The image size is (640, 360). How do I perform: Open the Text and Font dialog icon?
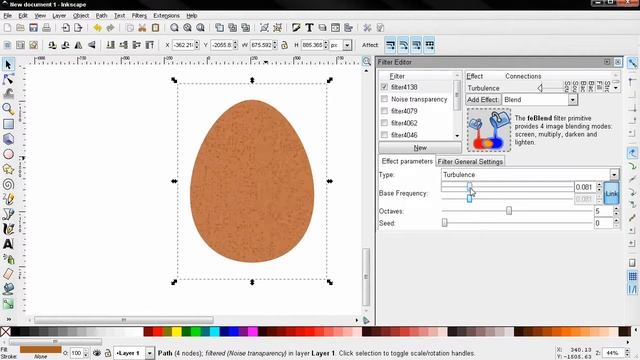pos(309,28)
